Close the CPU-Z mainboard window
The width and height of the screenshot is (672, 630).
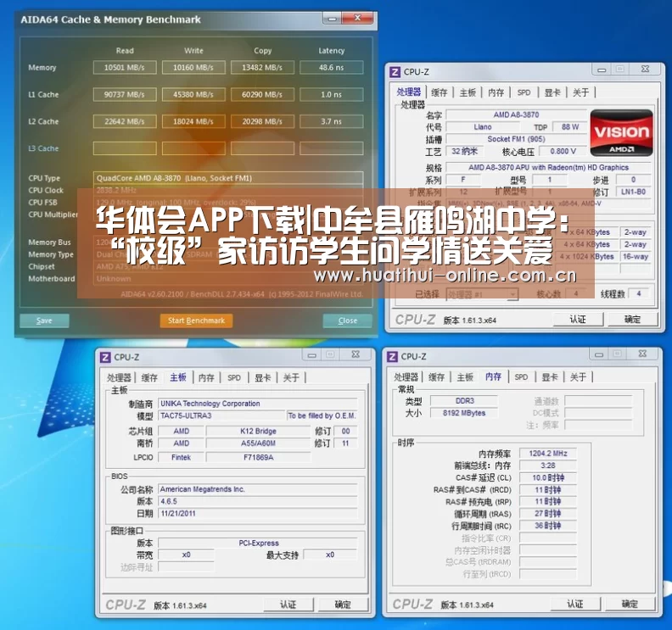(x=356, y=354)
